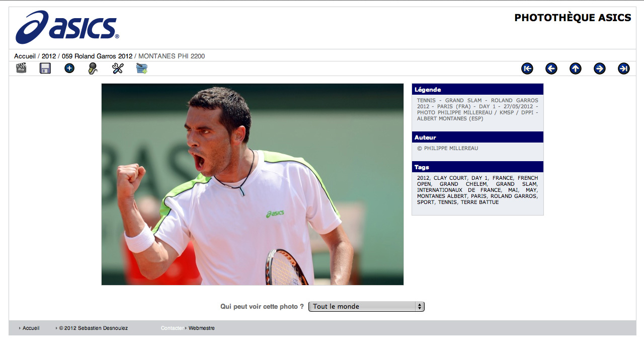644x346 pixels.
Task: Select the 'PARIS' tag
Action: [x=478, y=196]
